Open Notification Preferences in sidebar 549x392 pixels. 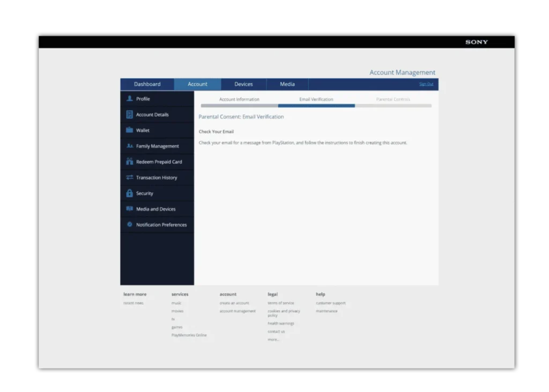(157, 224)
